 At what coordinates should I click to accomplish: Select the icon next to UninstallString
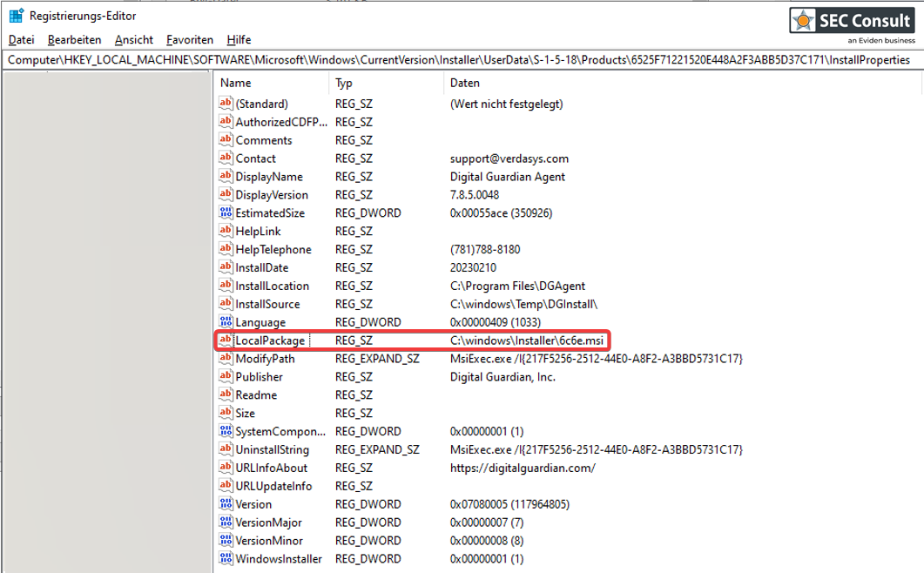tap(226, 450)
